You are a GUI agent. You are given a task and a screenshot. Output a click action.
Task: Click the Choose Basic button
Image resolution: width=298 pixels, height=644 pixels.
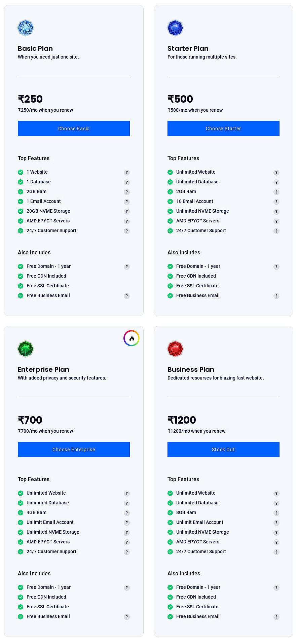(x=74, y=128)
